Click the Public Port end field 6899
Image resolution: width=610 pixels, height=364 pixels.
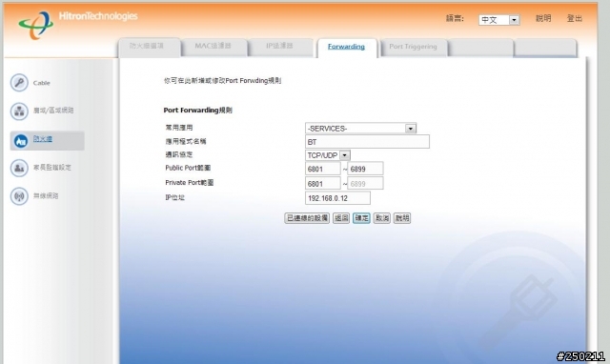click(x=365, y=169)
